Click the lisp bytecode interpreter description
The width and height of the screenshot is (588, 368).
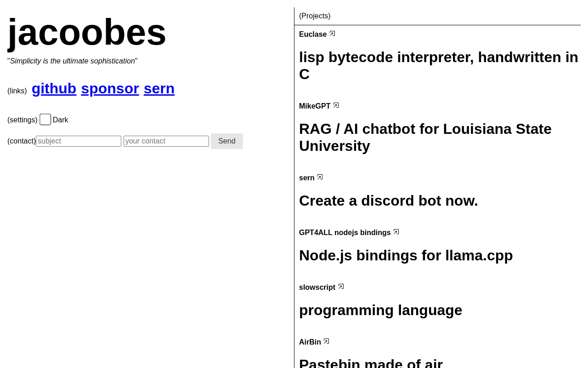pos(439,66)
